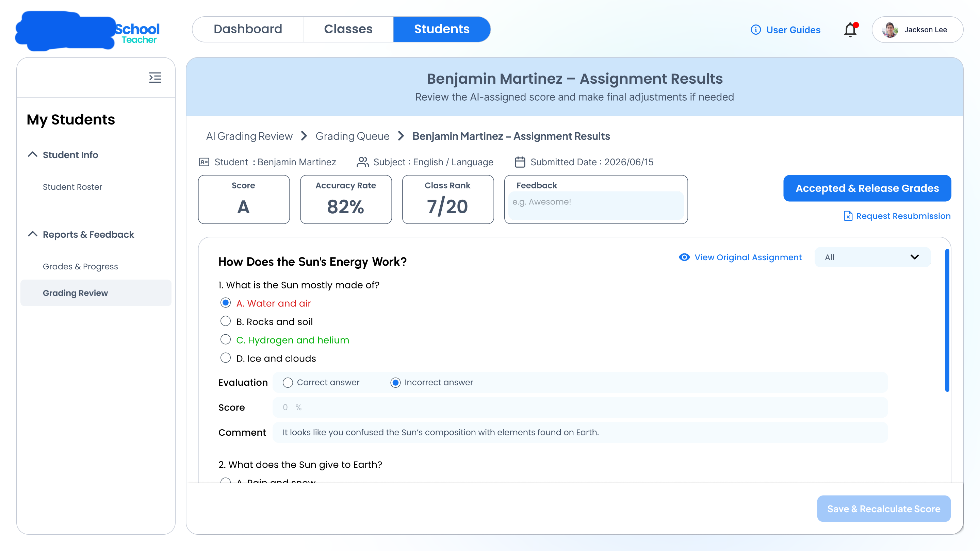The height and width of the screenshot is (551, 980).
Task: Click the chevron after AI Grading Review
Action: [304, 136]
